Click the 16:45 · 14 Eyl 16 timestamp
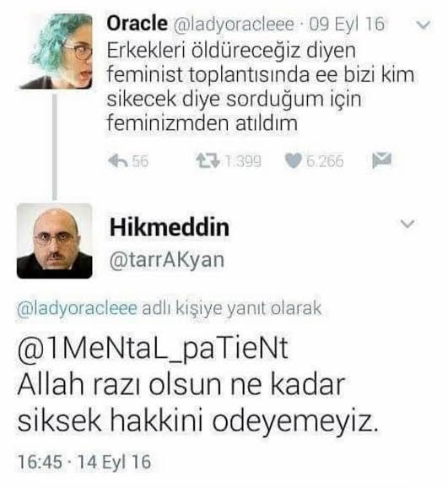 tap(84, 462)
